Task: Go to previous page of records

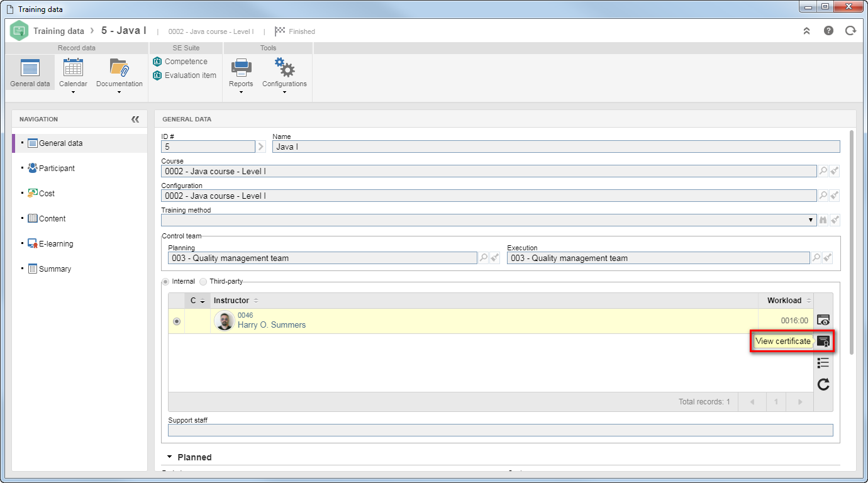Action: pos(752,402)
